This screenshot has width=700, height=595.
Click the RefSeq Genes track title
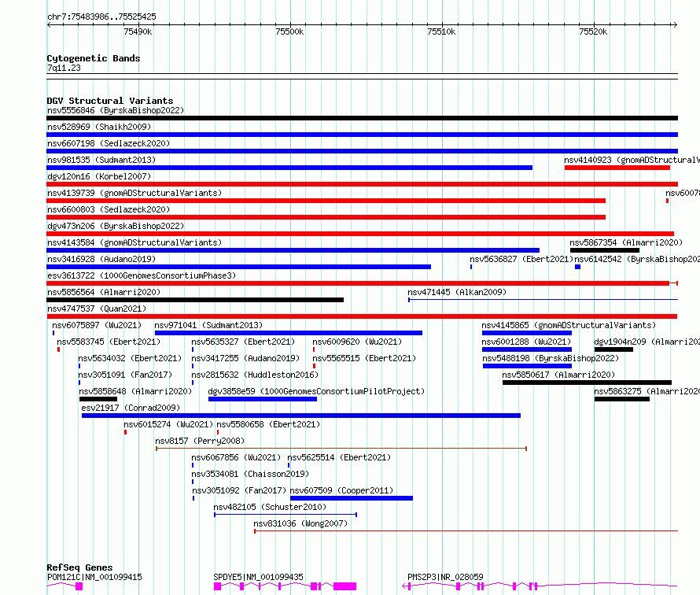point(79,567)
